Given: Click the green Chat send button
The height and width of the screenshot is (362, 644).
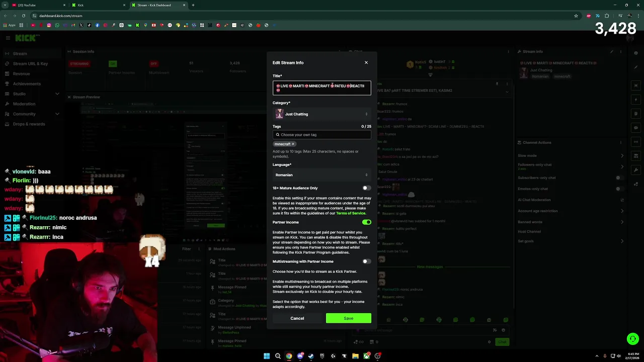Looking at the screenshot, I should point(502,342).
